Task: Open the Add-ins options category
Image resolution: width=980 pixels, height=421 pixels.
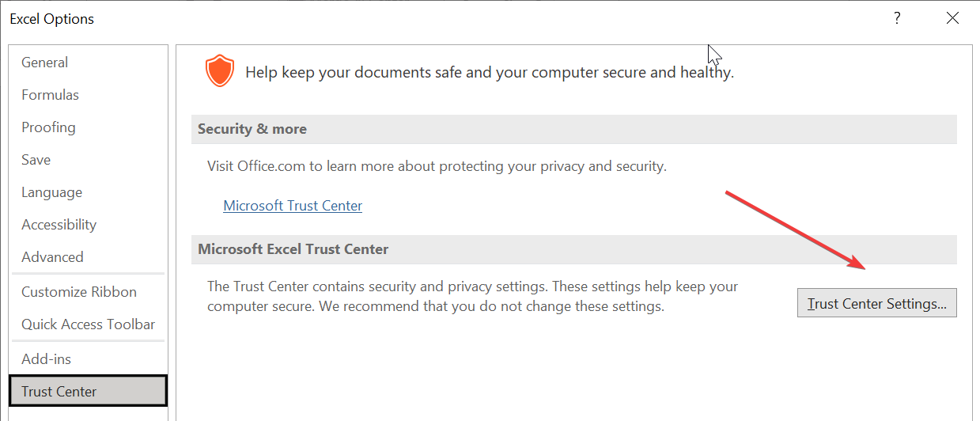Action: point(46,359)
